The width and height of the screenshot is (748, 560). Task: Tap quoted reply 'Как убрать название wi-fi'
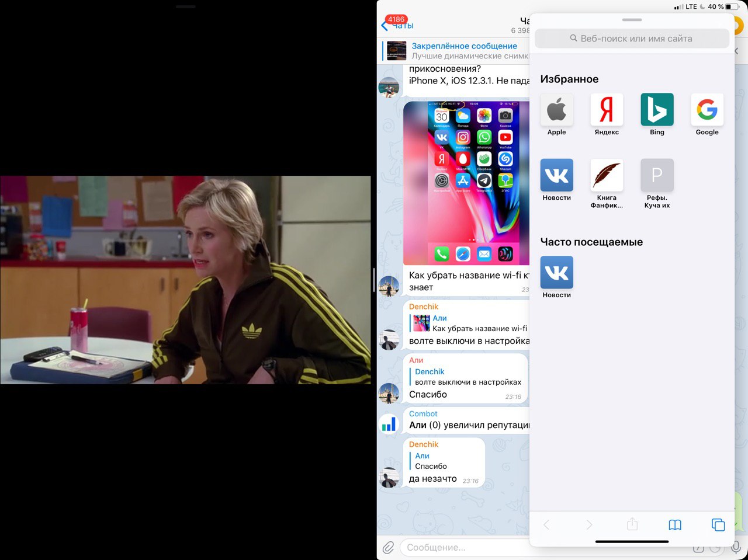point(469,323)
